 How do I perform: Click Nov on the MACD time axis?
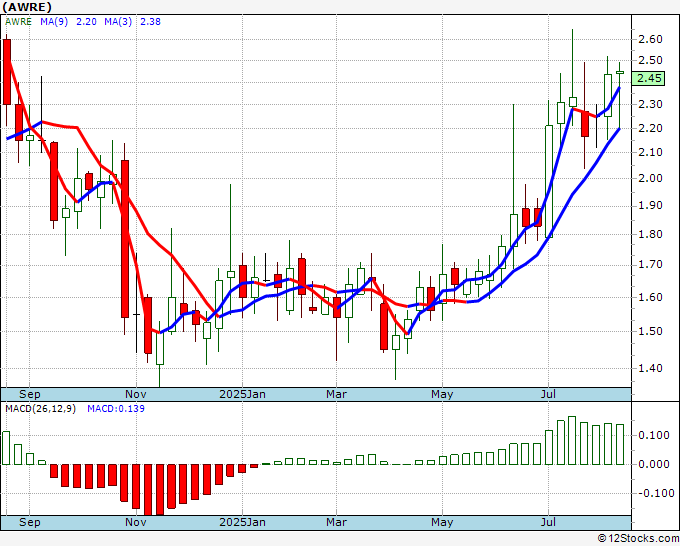click(136, 522)
